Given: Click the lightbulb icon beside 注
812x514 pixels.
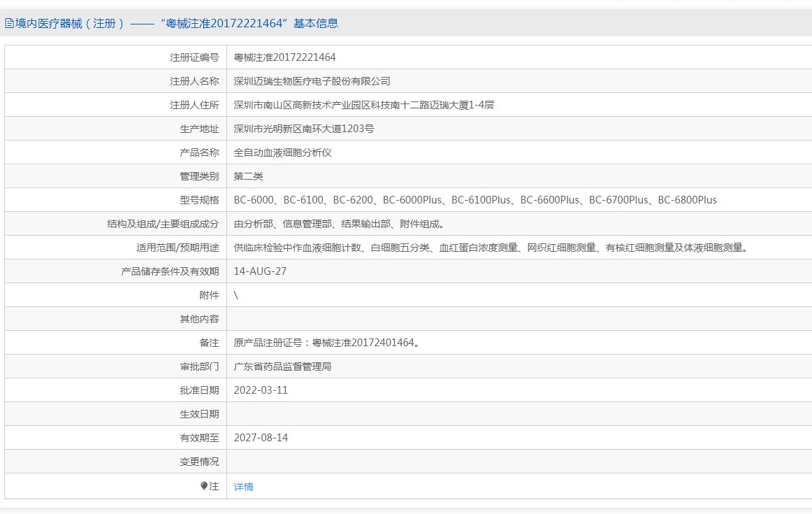Looking at the screenshot, I should 204,486.
